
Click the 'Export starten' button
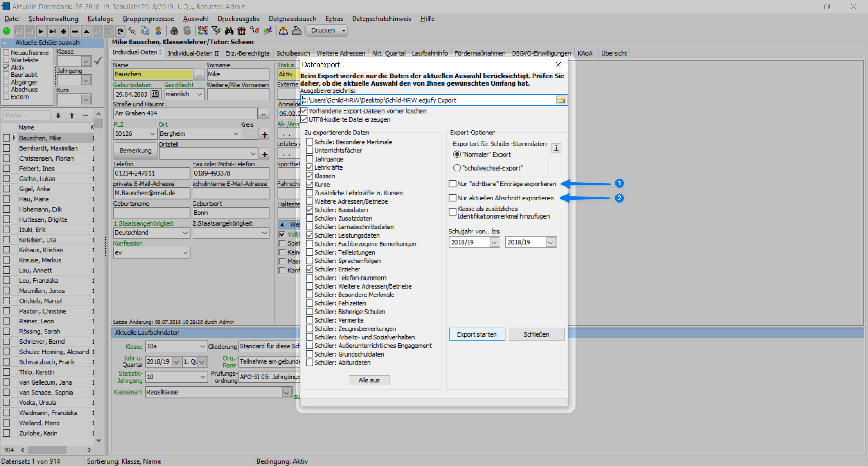coord(477,334)
